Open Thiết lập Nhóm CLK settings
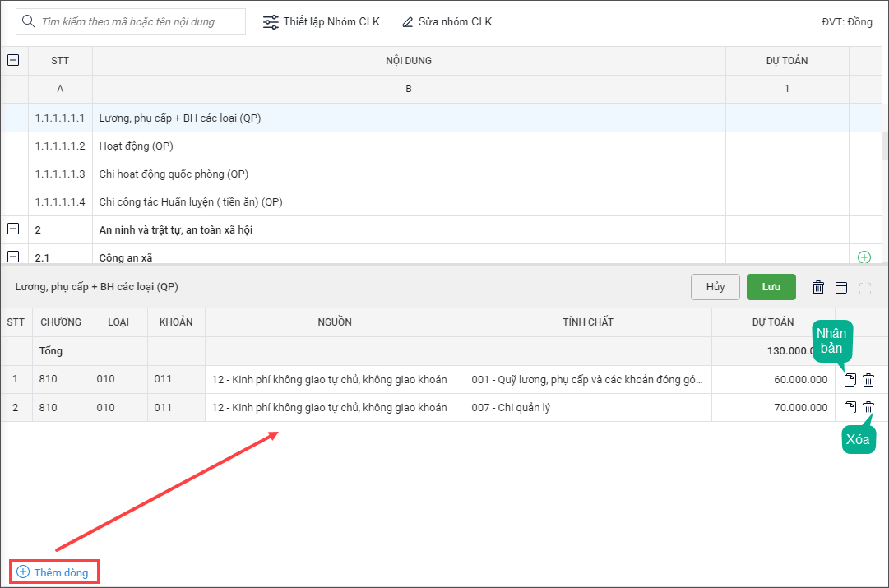The height and width of the screenshot is (588, 889). tap(322, 22)
